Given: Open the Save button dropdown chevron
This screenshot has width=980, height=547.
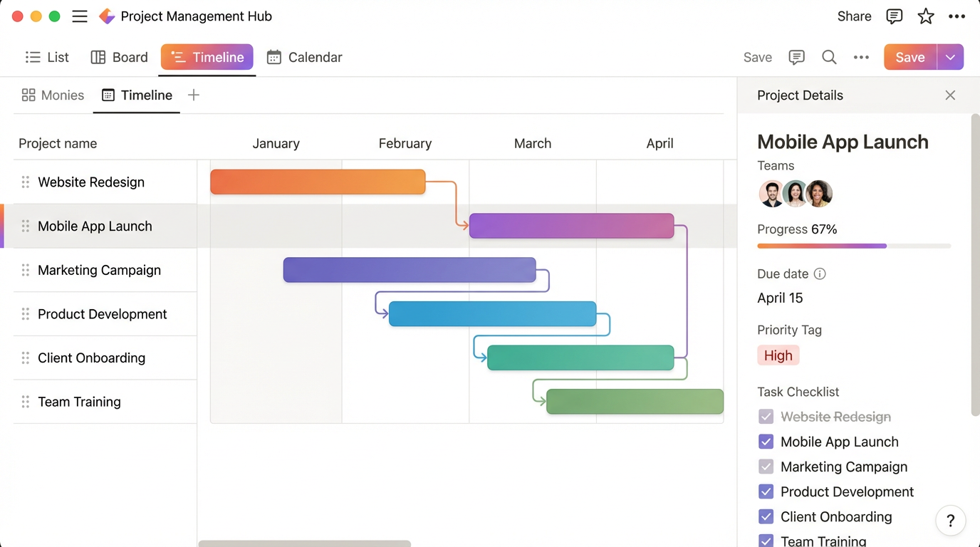Looking at the screenshot, I should [950, 56].
